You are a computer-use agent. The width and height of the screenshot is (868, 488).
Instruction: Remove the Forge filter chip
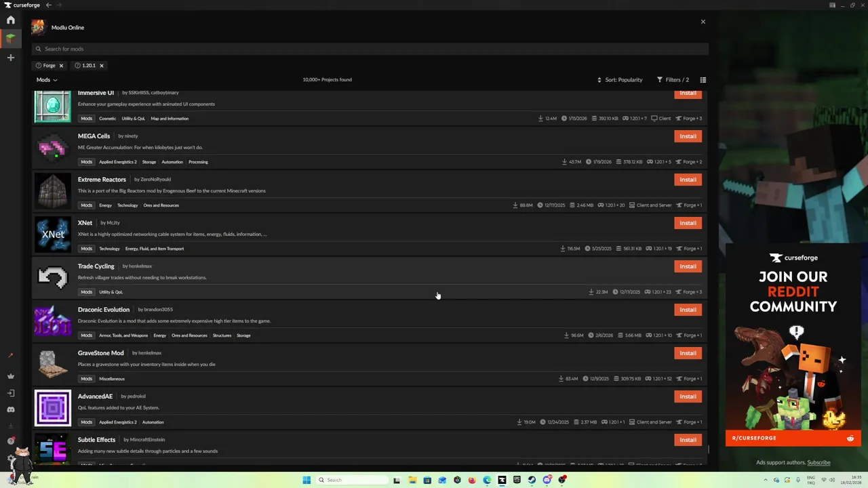[61, 66]
